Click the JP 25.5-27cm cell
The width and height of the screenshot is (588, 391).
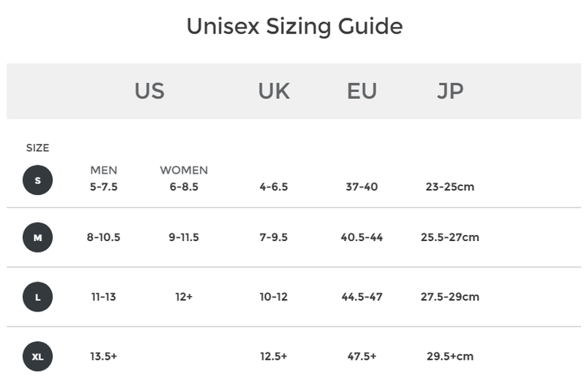click(x=449, y=237)
